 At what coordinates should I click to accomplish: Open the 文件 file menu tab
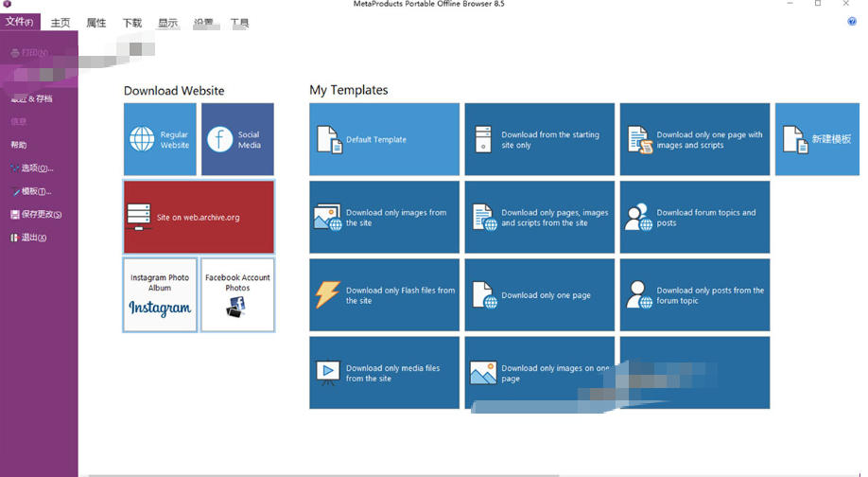coord(20,22)
